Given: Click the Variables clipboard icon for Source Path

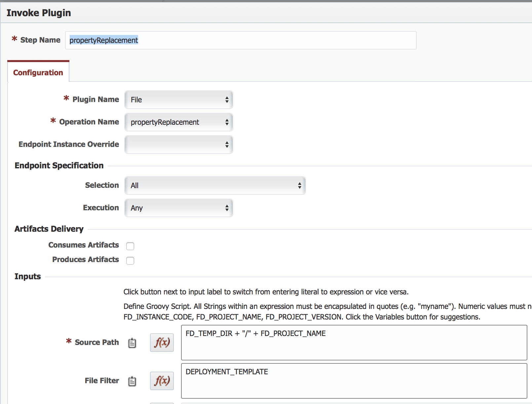Looking at the screenshot, I should click(x=132, y=343).
